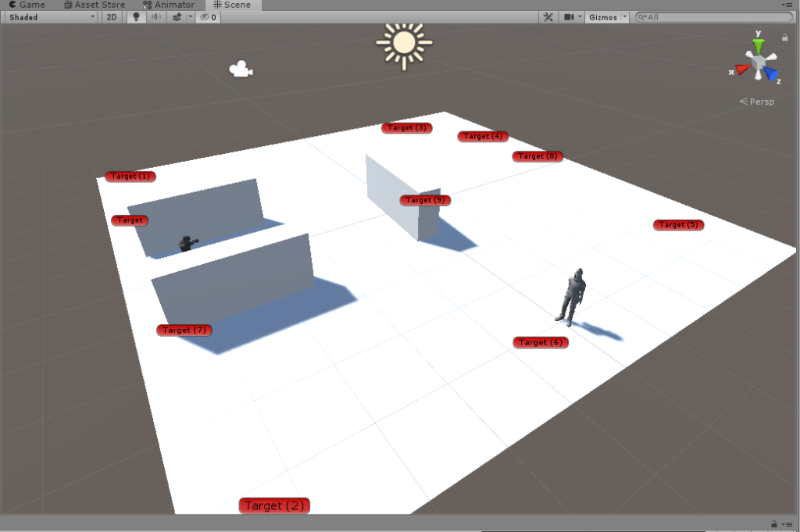Click the scene camera settings icon
Viewport: 800px width, 532px height.
tap(569, 17)
